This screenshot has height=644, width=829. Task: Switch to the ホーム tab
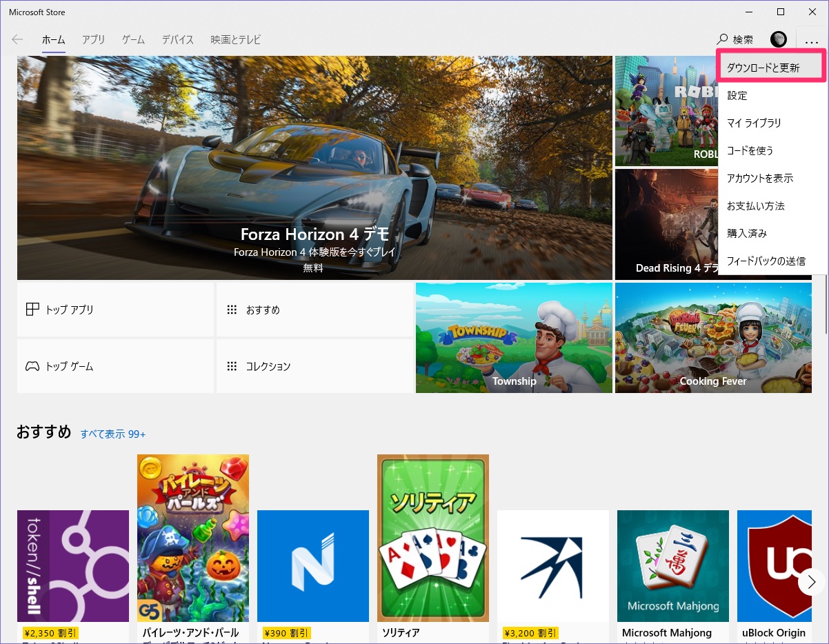click(54, 39)
